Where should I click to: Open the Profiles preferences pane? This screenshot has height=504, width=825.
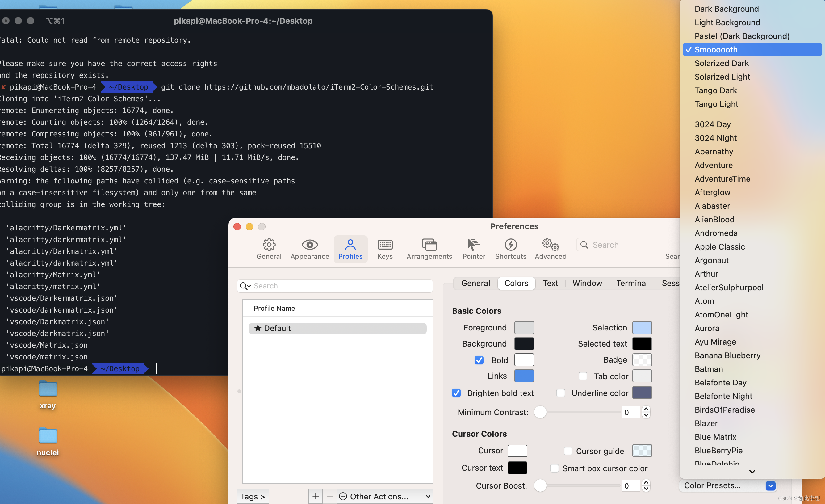point(350,249)
